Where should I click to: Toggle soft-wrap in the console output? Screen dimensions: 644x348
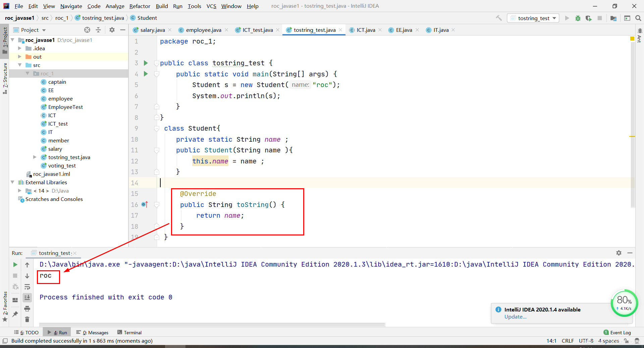(27, 287)
